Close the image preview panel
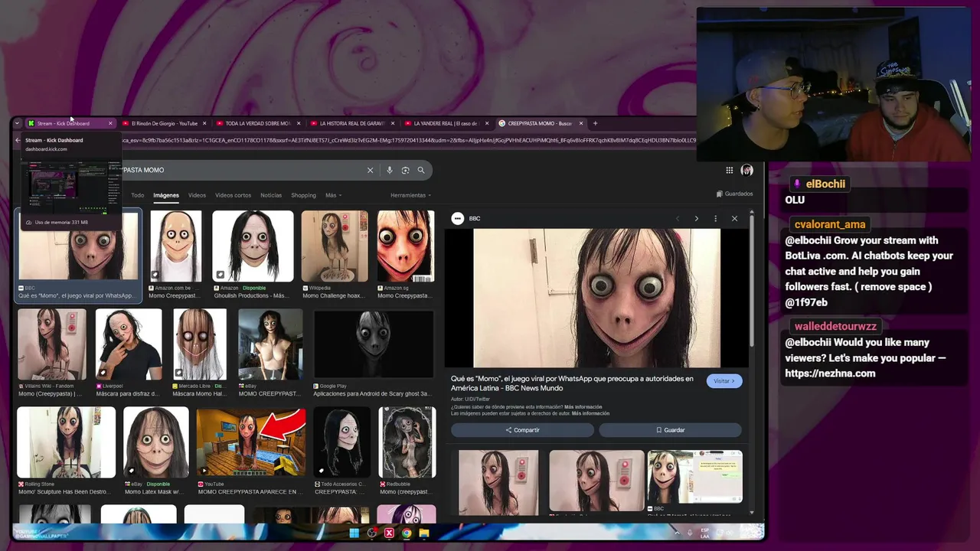Viewport: 980px width, 551px height. pyautogui.click(x=734, y=219)
